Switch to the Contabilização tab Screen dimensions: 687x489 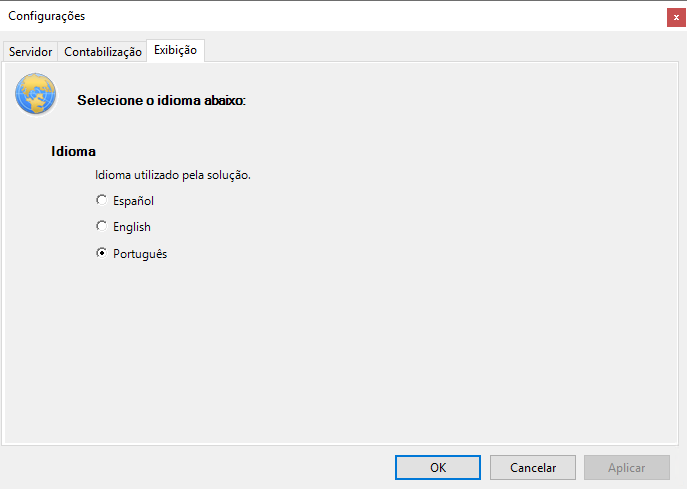(103, 52)
